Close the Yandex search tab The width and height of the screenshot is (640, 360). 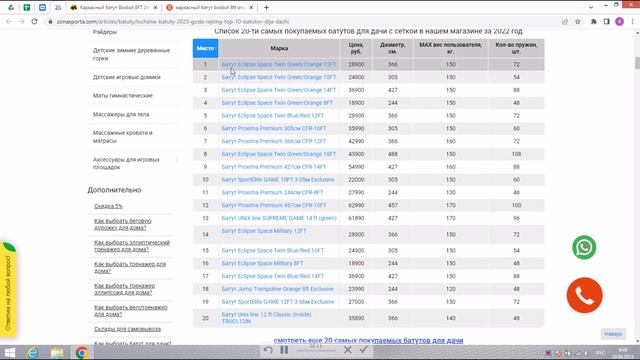[x=251, y=7]
